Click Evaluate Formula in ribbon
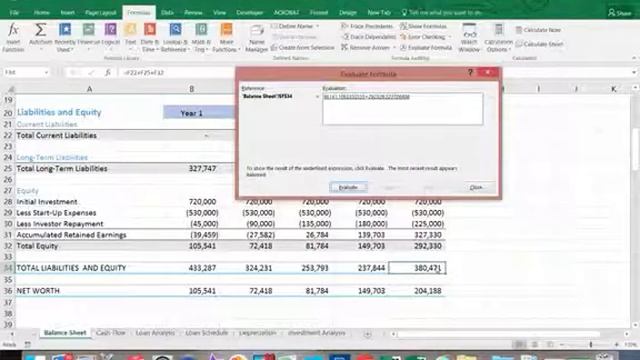Image resolution: width=640 pixels, height=360 pixels. tap(426, 48)
